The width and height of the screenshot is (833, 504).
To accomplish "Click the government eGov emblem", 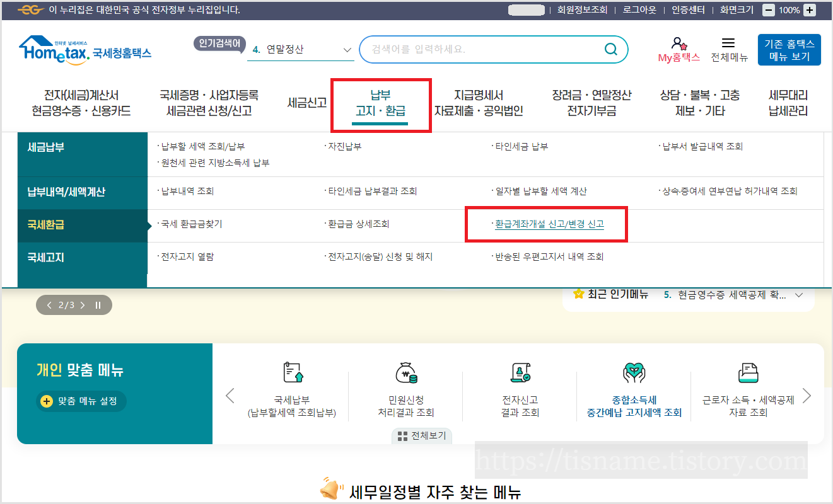I will click(x=30, y=10).
